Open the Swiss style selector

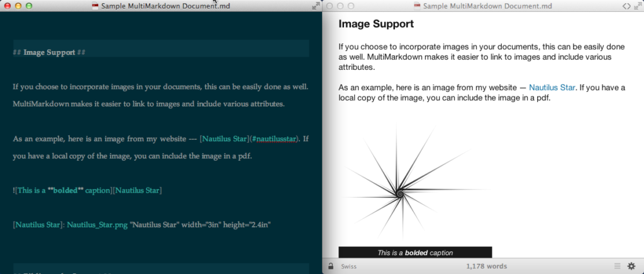348,266
